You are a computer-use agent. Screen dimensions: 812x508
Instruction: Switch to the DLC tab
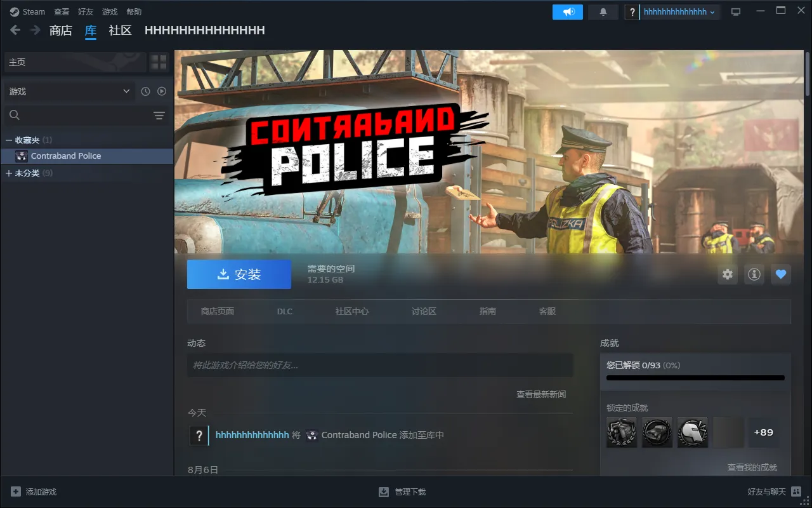point(285,311)
